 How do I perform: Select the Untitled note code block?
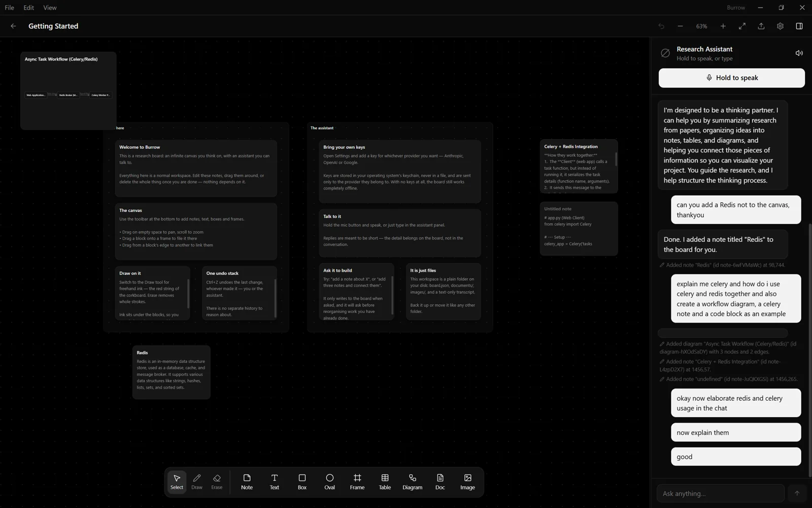pyautogui.click(x=579, y=229)
